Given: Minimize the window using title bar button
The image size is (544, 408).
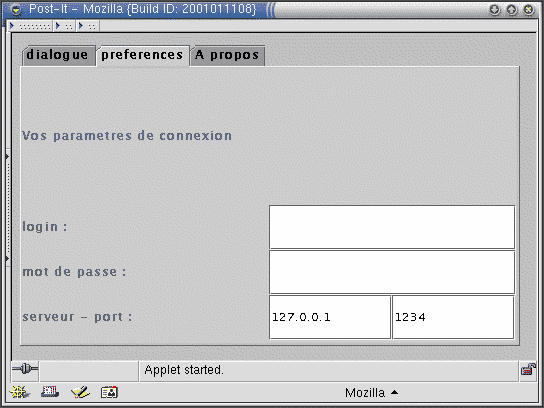Looking at the screenshot, I should pyautogui.click(x=495, y=10).
